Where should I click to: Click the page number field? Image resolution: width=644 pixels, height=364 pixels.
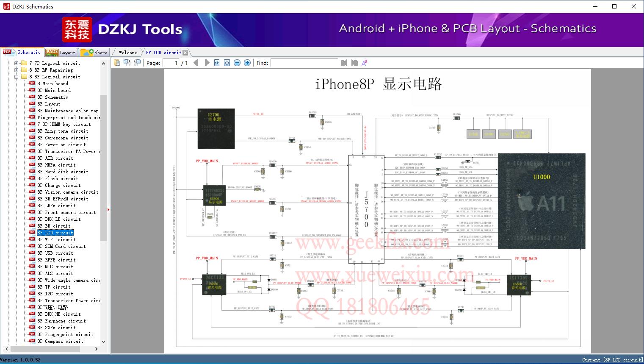pyautogui.click(x=171, y=63)
